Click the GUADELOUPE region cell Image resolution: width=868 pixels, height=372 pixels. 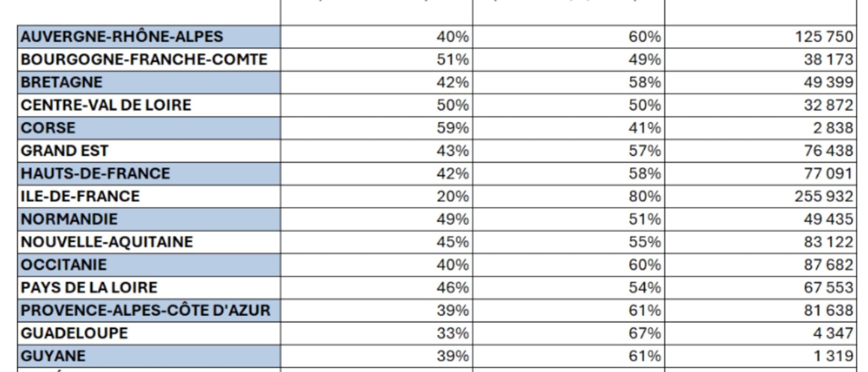pos(75,333)
